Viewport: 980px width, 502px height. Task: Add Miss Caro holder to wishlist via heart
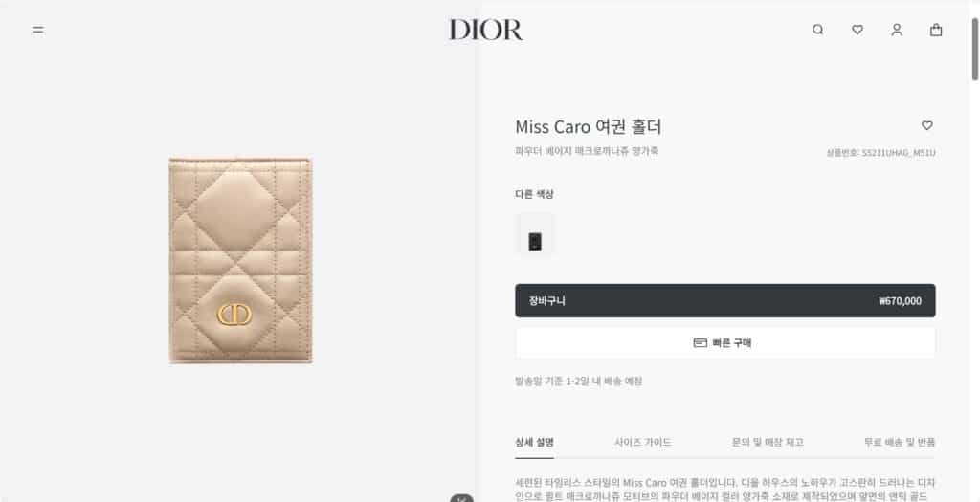[x=926, y=125]
